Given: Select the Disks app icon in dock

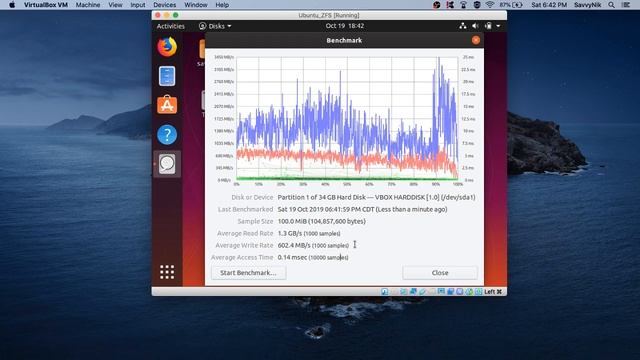Looking at the screenshot, I should 167,164.
